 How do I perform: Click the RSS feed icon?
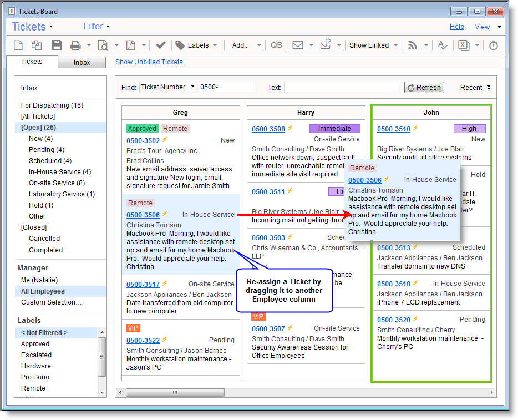click(413, 45)
